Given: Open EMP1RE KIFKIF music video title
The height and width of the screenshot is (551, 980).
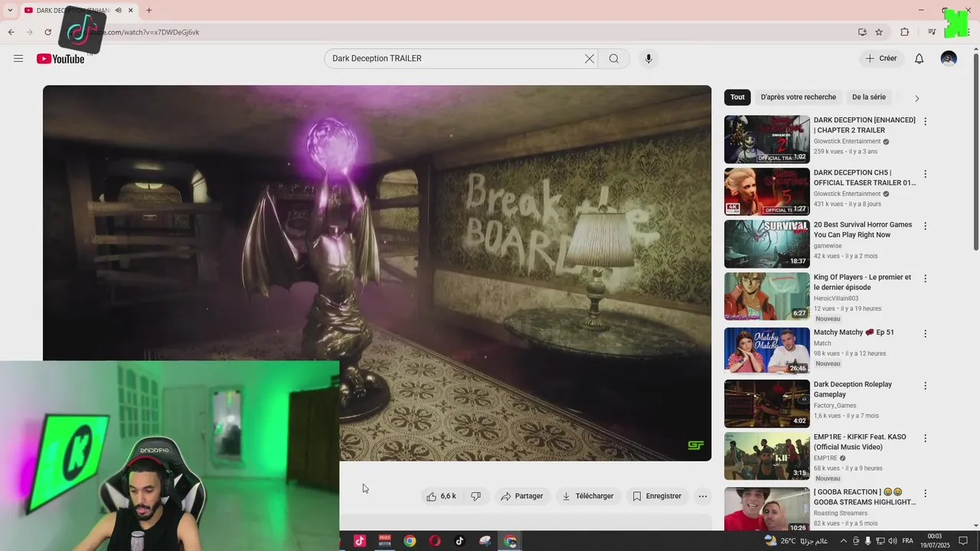Looking at the screenshot, I should pyautogui.click(x=860, y=442).
